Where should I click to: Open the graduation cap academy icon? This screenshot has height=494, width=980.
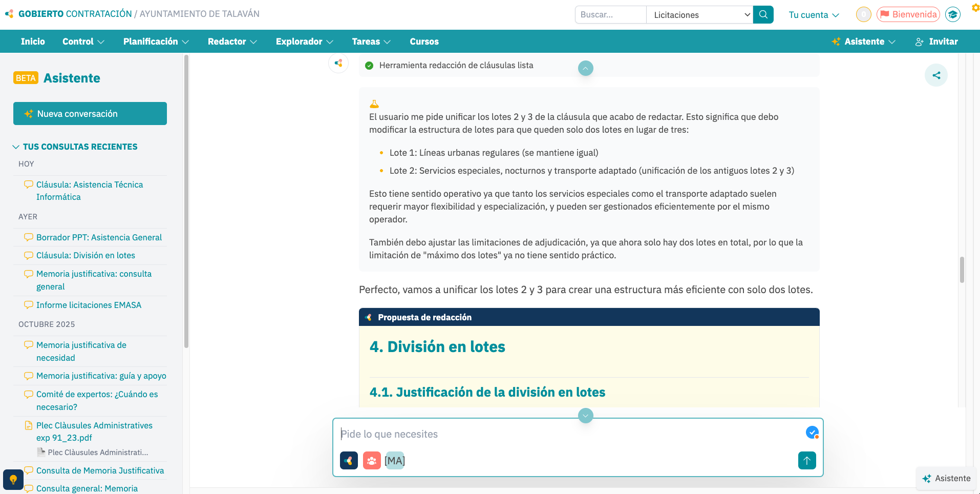952,15
